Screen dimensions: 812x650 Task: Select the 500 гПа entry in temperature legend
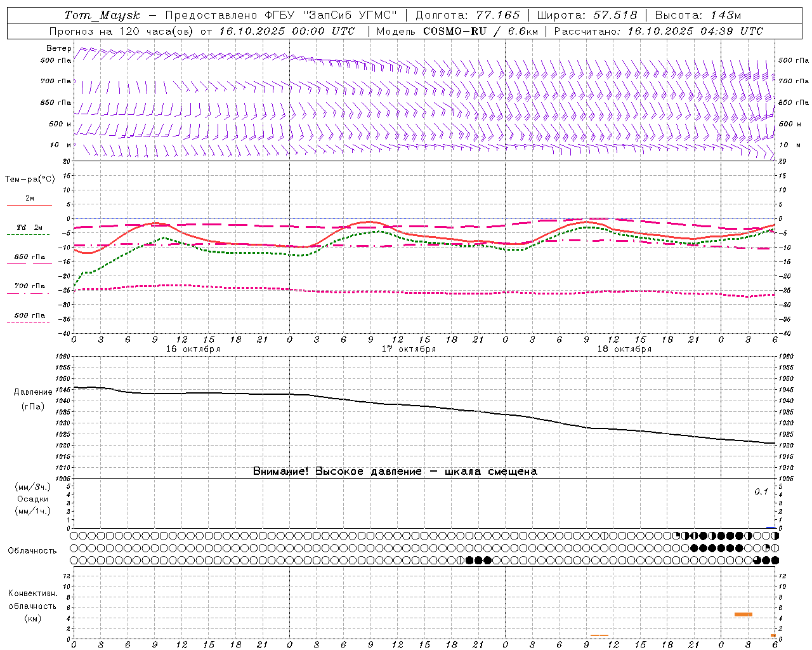point(30,315)
